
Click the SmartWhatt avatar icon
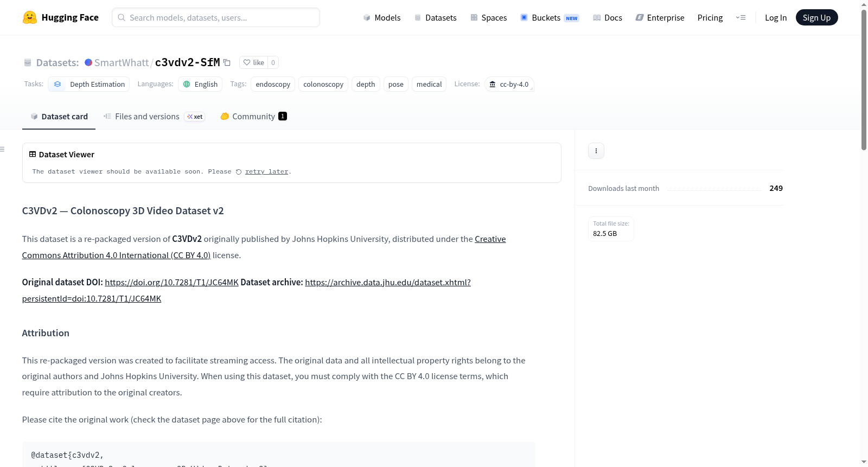coord(88,62)
